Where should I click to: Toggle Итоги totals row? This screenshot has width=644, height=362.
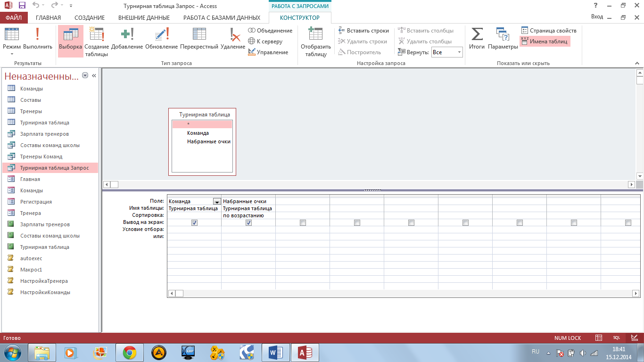pyautogui.click(x=477, y=39)
